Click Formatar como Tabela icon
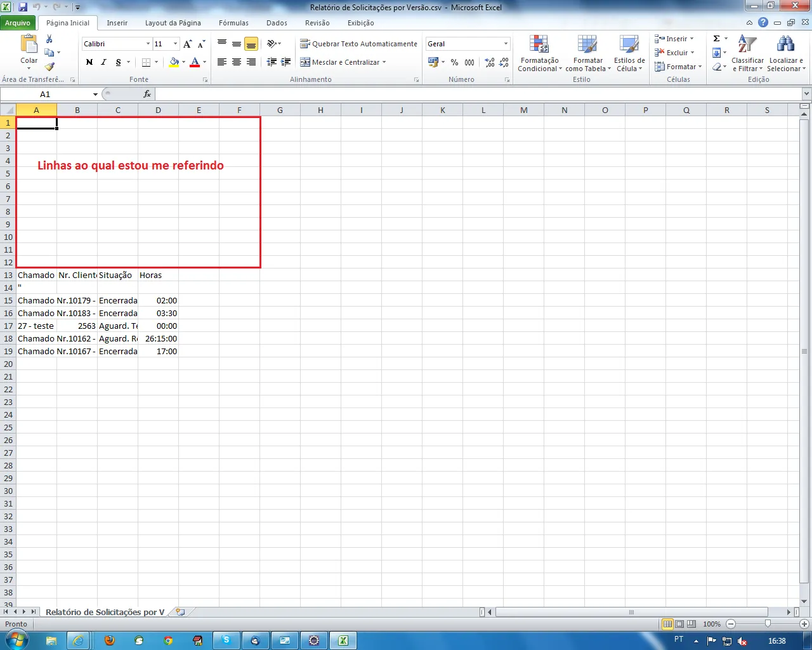The width and height of the screenshot is (812, 650). pyautogui.click(x=587, y=45)
